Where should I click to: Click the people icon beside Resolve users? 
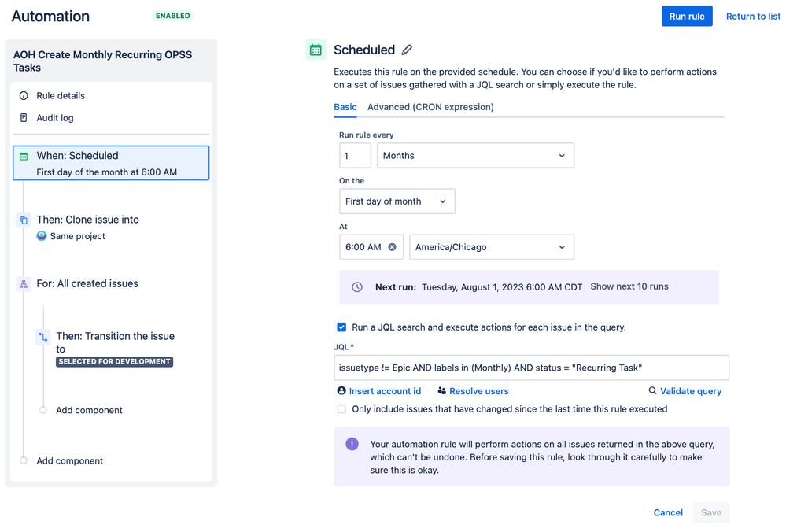[441, 390]
